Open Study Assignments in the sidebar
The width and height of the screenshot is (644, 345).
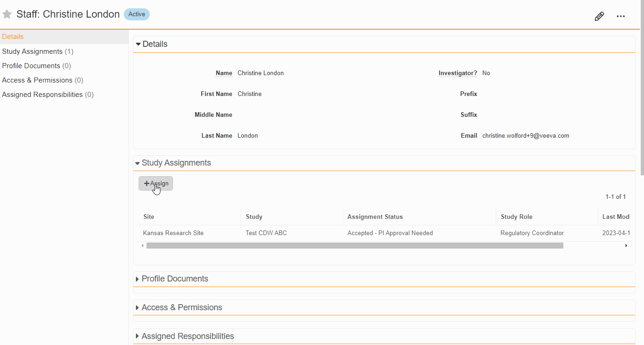32,51
